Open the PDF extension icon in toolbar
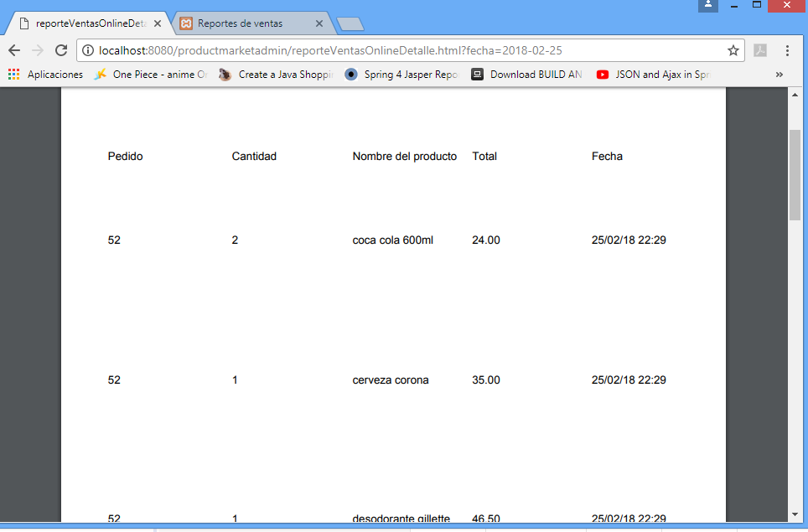 (x=760, y=50)
